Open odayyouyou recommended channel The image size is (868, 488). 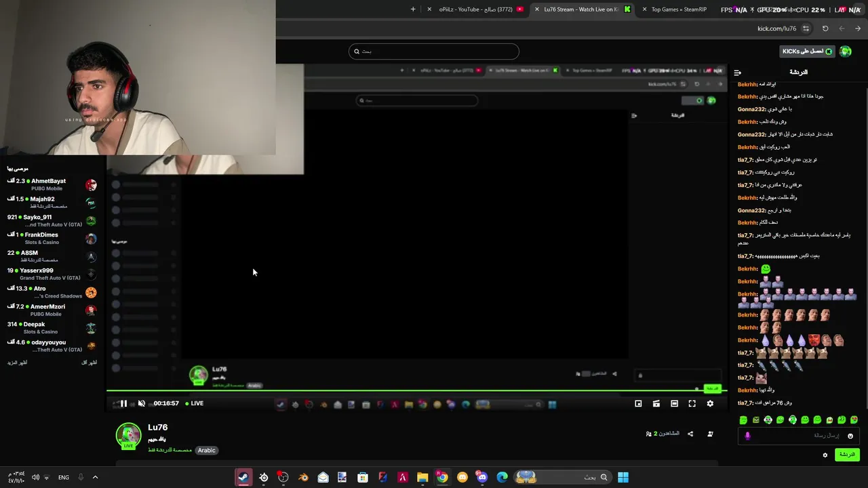click(52, 346)
